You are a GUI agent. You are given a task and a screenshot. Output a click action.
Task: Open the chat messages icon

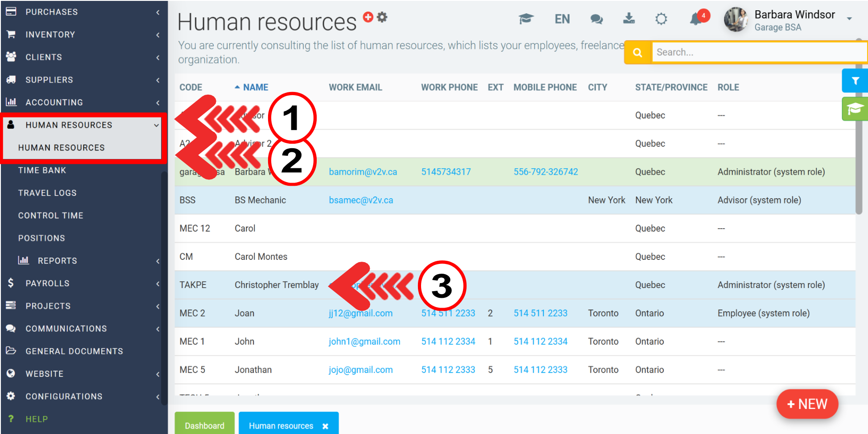coord(596,19)
